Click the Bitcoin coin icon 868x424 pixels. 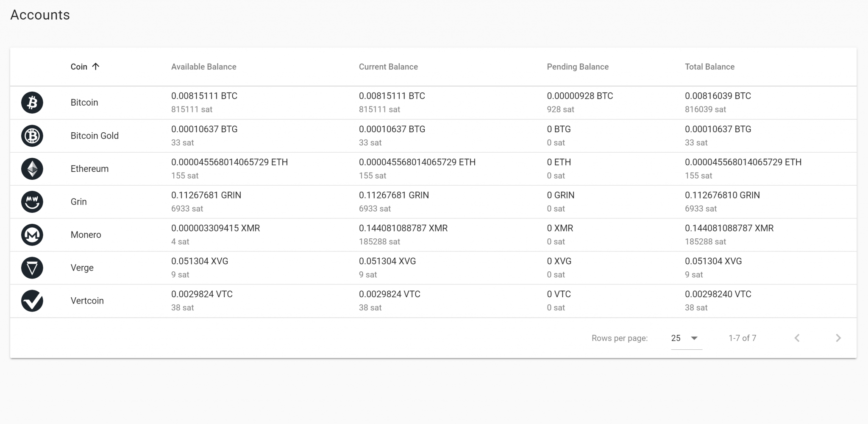(32, 103)
